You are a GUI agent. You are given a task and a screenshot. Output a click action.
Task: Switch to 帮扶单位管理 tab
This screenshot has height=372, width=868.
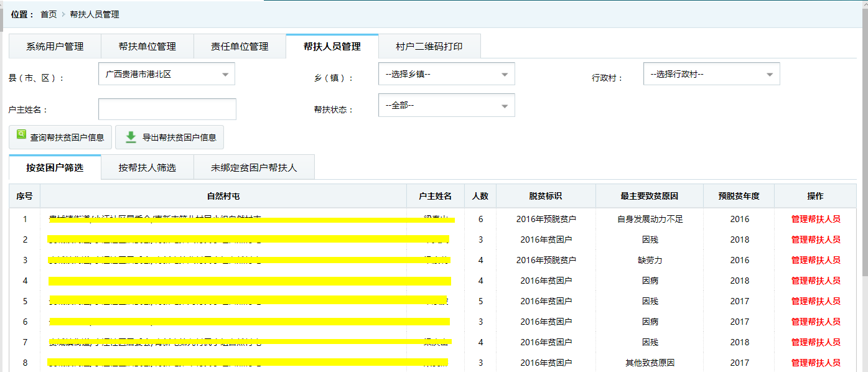click(147, 46)
